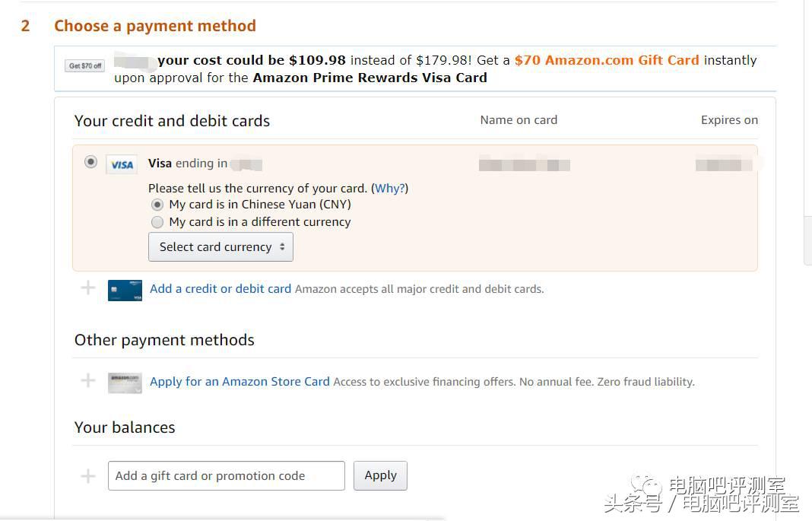Click the Visa card logo icon
This screenshot has width=812, height=521.
(x=122, y=164)
